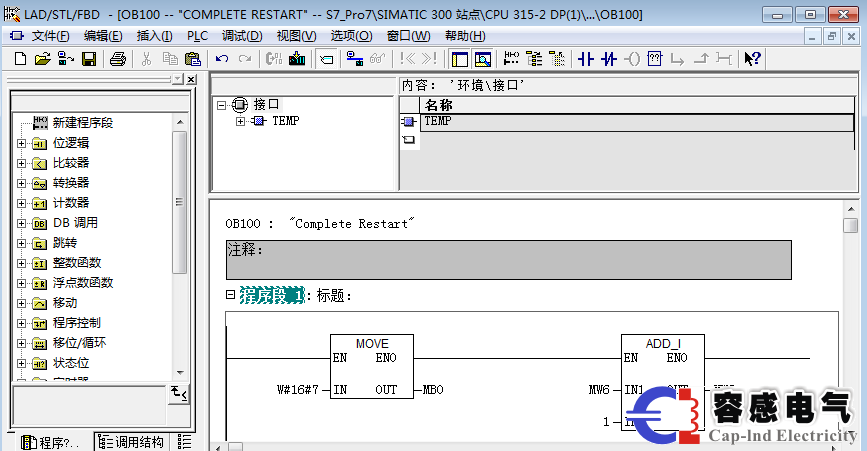Expand the 移位/循环 folder
Image resolution: width=867 pixels, height=451 pixels.
pyautogui.click(x=22, y=343)
